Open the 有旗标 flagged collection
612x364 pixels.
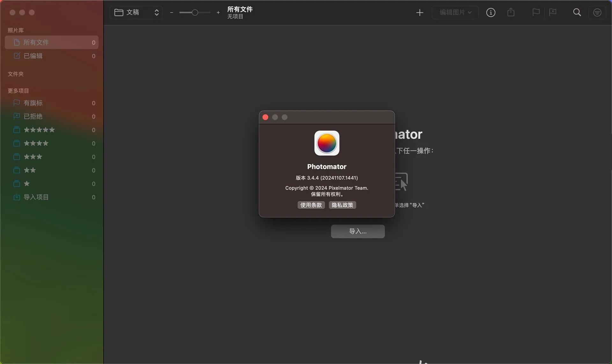click(x=33, y=103)
